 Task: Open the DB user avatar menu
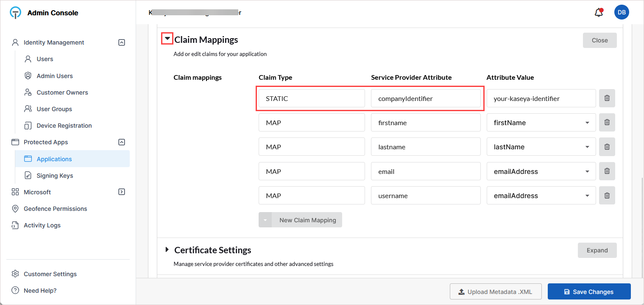coord(622,12)
